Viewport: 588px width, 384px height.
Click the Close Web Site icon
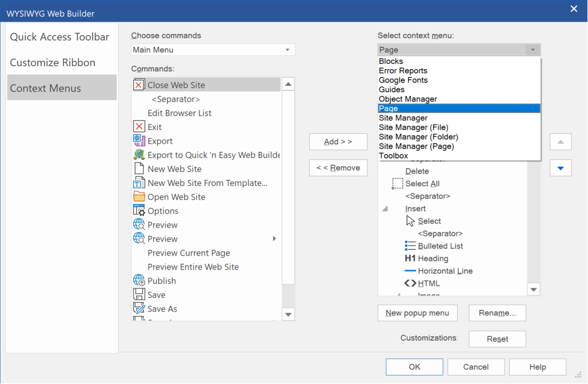click(x=139, y=85)
